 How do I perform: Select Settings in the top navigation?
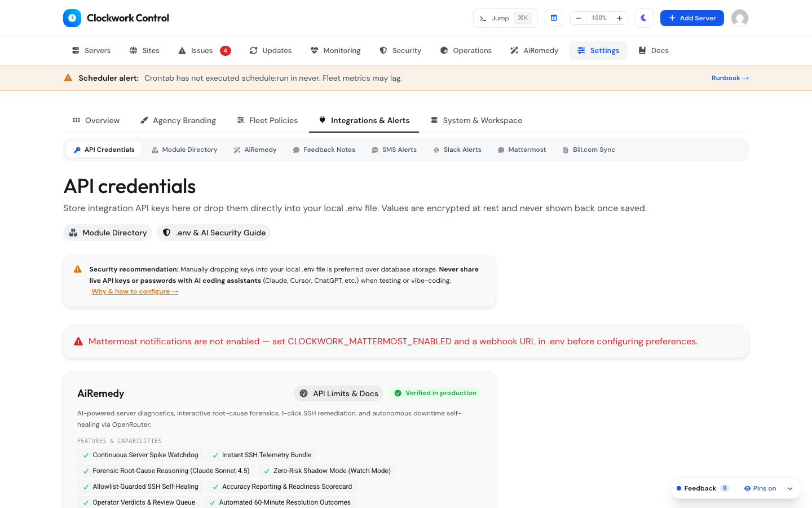[x=598, y=51]
